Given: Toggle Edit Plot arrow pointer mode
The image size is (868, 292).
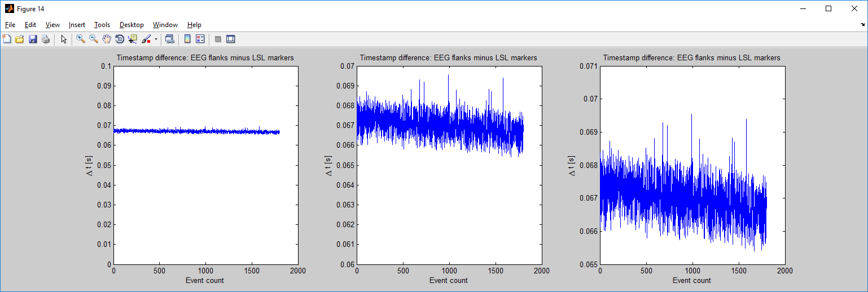Looking at the screenshot, I should click(64, 39).
